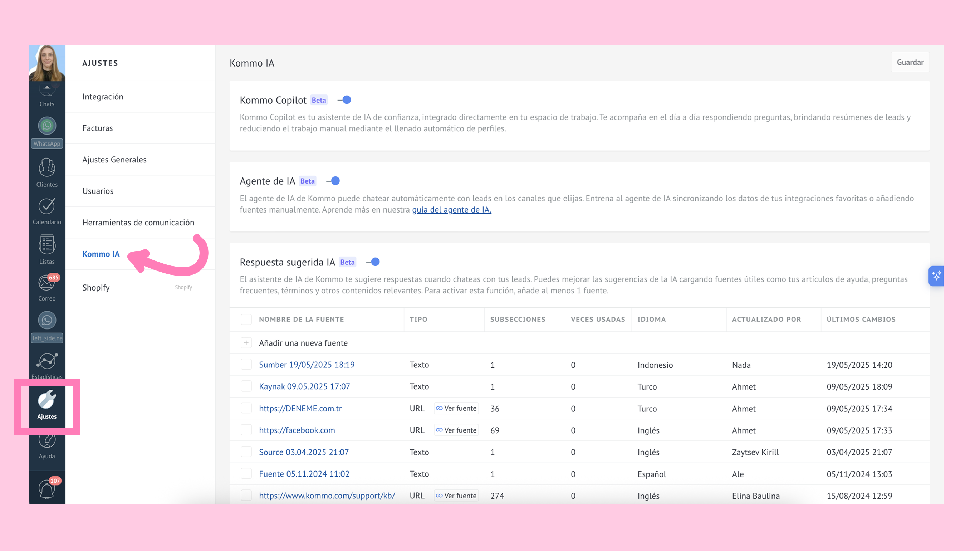Open the Calendario sidebar icon
Screen dimensions: 980x551
pyautogui.click(x=47, y=206)
